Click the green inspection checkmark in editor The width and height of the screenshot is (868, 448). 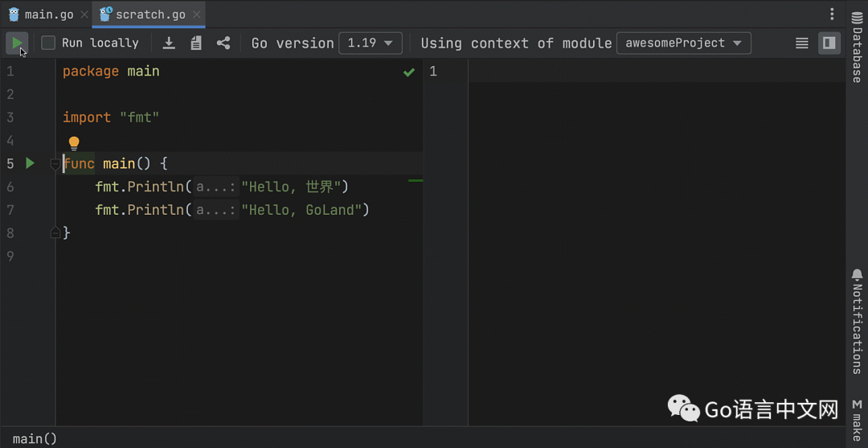[409, 72]
